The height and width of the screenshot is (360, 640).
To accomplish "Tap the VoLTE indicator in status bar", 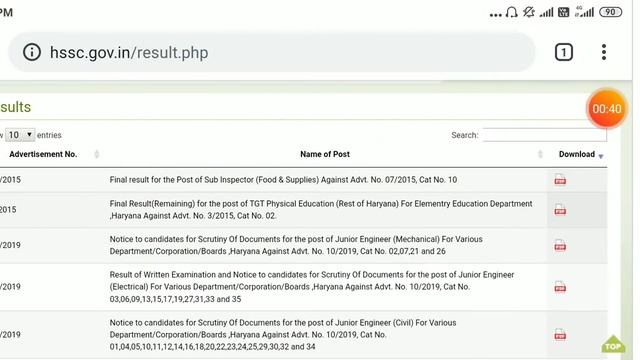I will tap(564, 12).
